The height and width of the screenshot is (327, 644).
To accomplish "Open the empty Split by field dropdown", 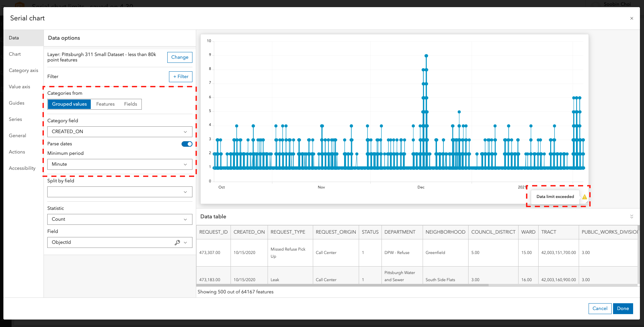I will click(x=119, y=192).
